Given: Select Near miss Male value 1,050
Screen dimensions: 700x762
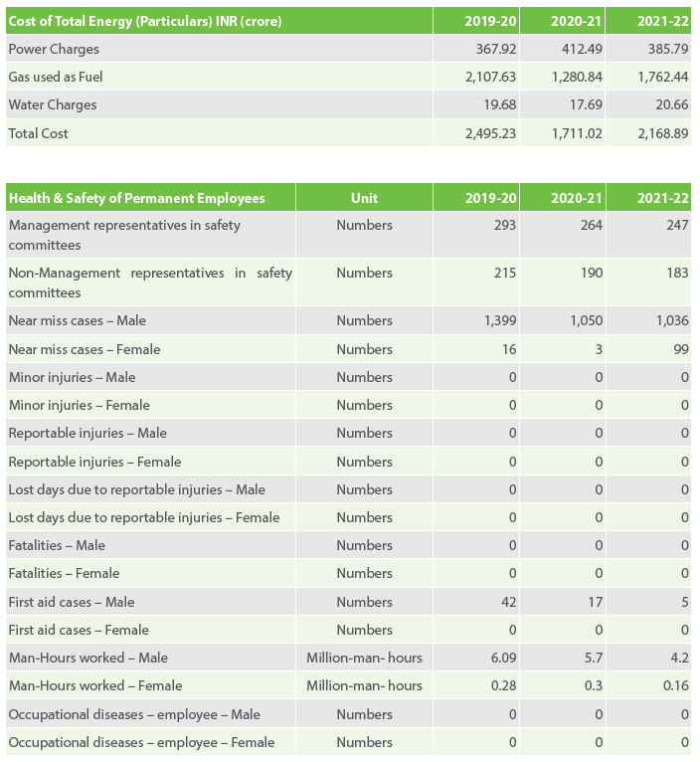Looking at the screenshot, I should click(x=587, y=320).
